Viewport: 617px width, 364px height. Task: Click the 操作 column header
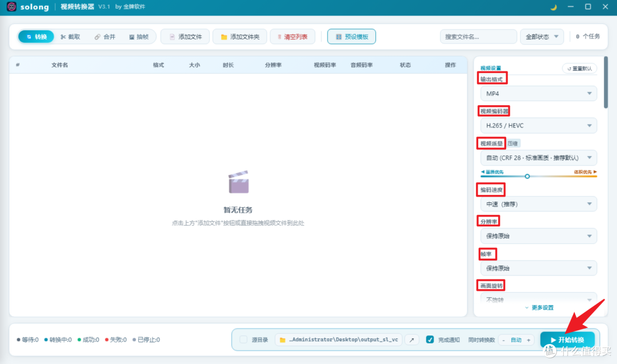point(451,65)
